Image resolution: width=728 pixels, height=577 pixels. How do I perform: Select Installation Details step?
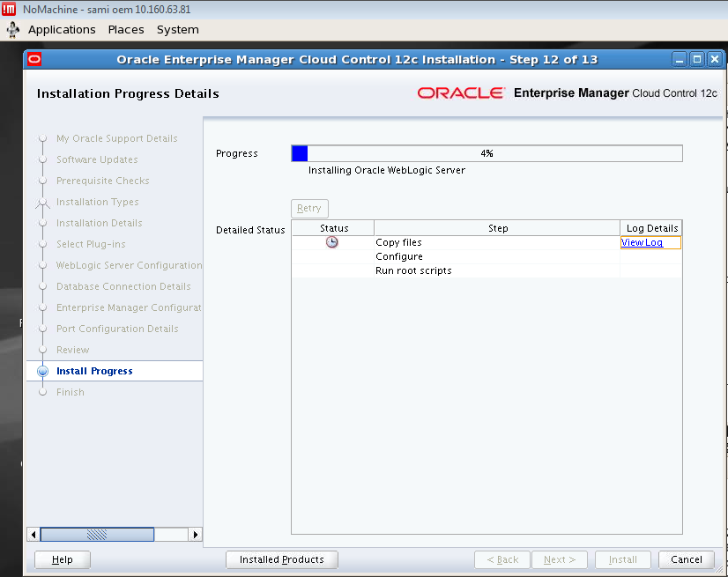pos(100,223)
